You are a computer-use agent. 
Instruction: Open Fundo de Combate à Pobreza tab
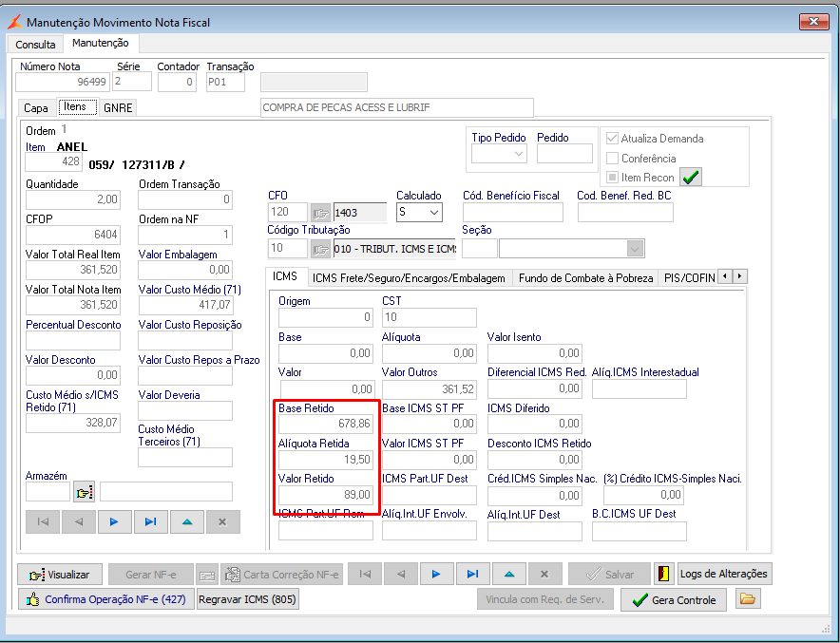[x=585, y=278]
